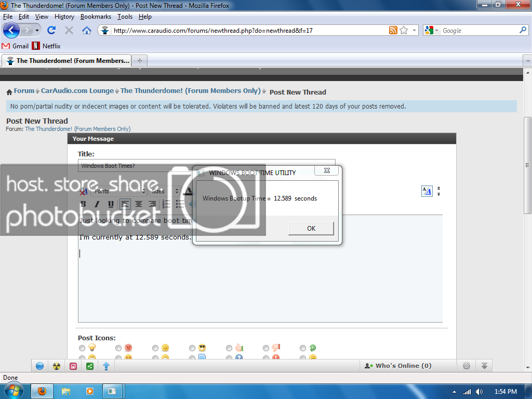
Task: Open the CarAudio.com Lounge breadcrumb link
Action: [x=77, y=91]
